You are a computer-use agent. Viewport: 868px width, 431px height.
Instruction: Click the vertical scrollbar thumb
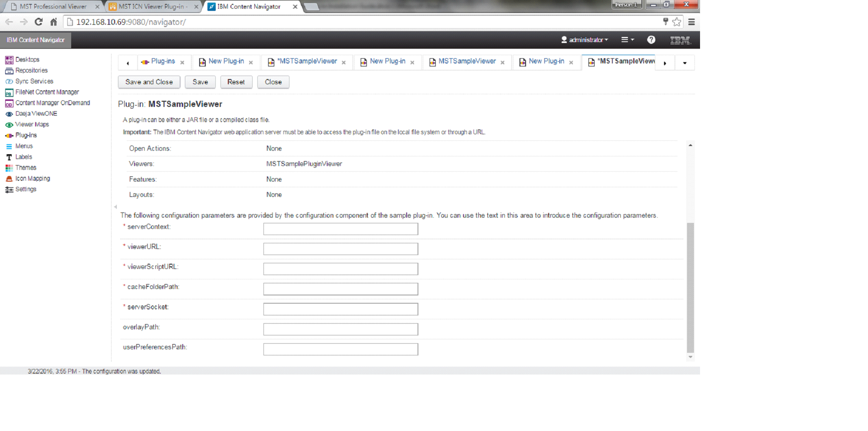(690, 288)
